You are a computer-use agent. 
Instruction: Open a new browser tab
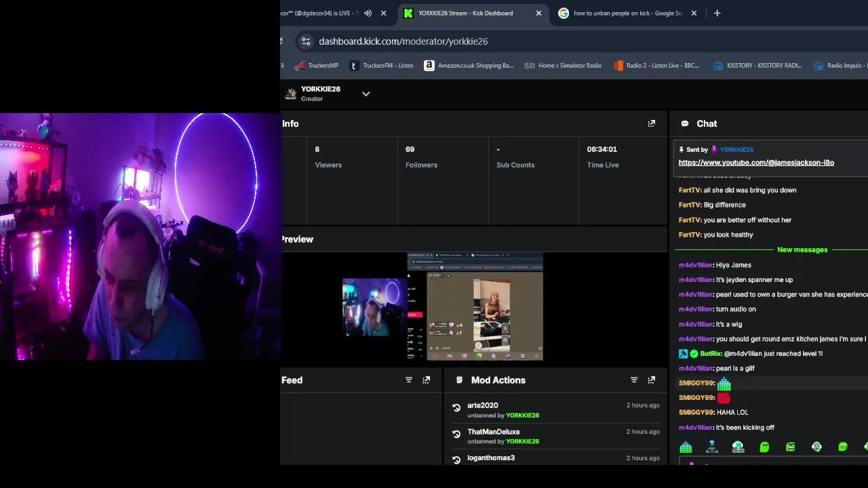pos(717,13)
